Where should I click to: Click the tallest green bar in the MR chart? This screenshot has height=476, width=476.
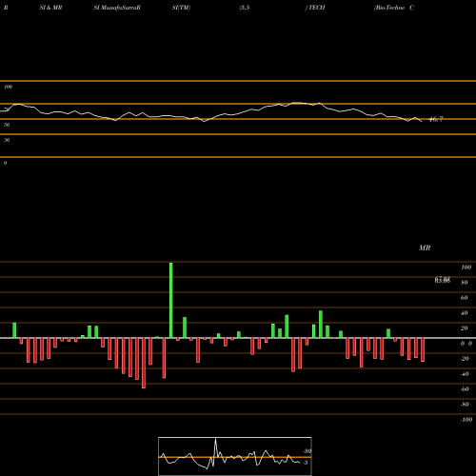point(171,300)
